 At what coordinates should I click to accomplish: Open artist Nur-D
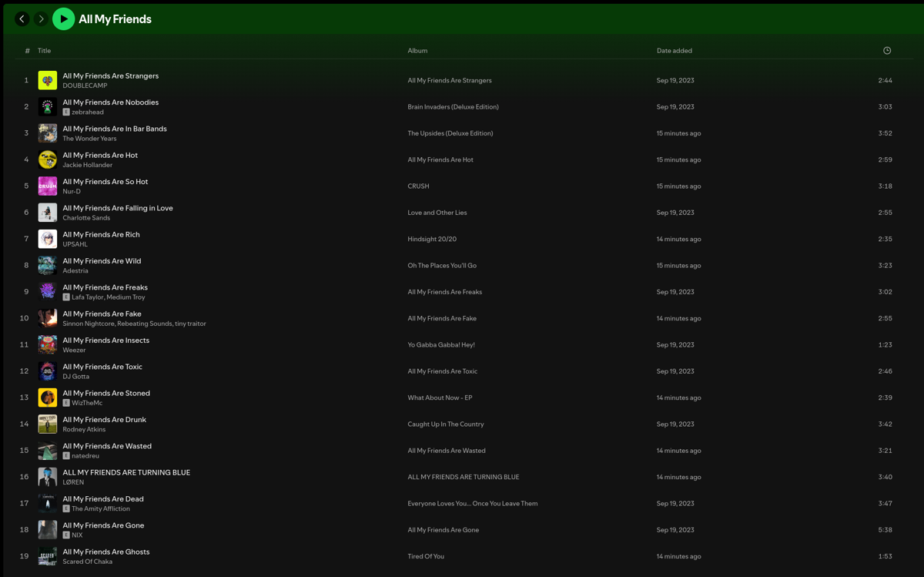coord(72,191)
